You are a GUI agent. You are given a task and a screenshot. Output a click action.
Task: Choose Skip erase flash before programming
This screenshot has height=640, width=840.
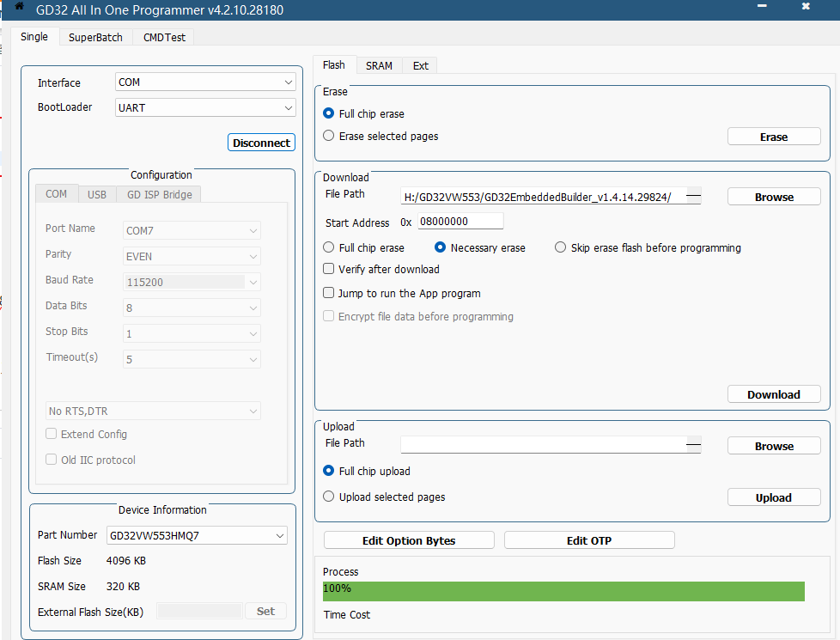coord(561,247)
